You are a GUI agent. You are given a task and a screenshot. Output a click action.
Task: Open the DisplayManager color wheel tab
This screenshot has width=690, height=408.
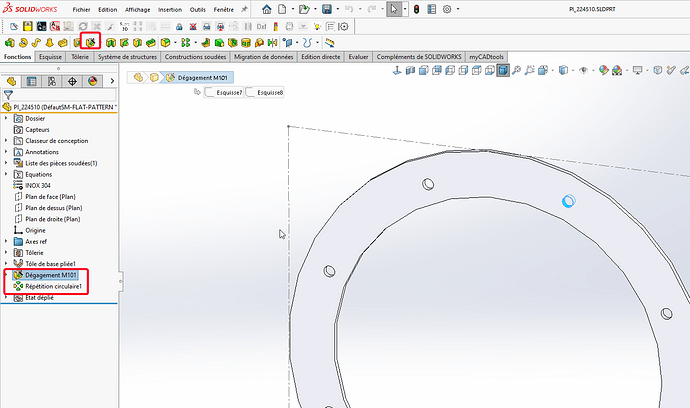tap(92, 81)
